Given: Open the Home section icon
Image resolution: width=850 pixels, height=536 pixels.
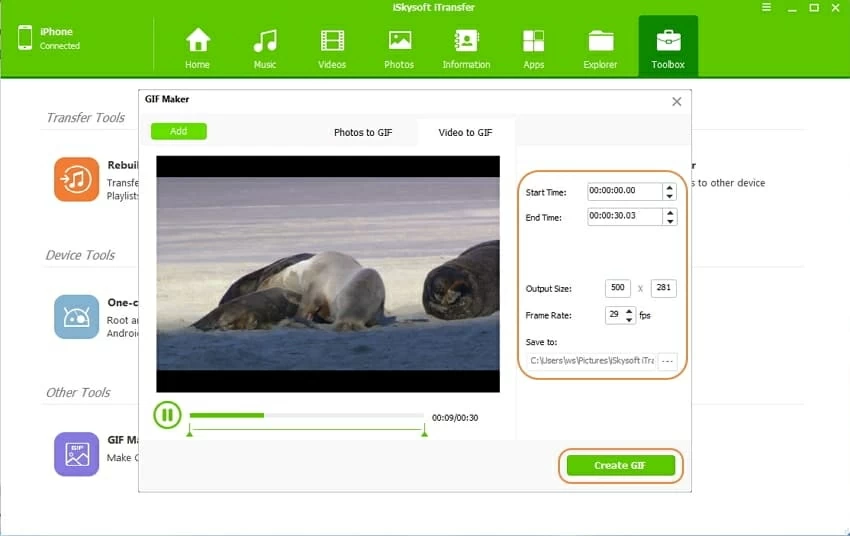Looking at the screenshot, I should click(x=198, y=41).
